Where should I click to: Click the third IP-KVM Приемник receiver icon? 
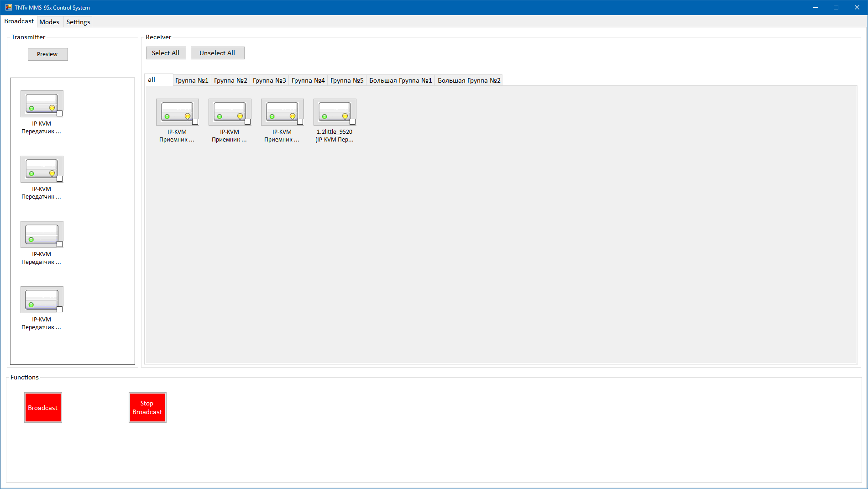click(x=282, y=112)
